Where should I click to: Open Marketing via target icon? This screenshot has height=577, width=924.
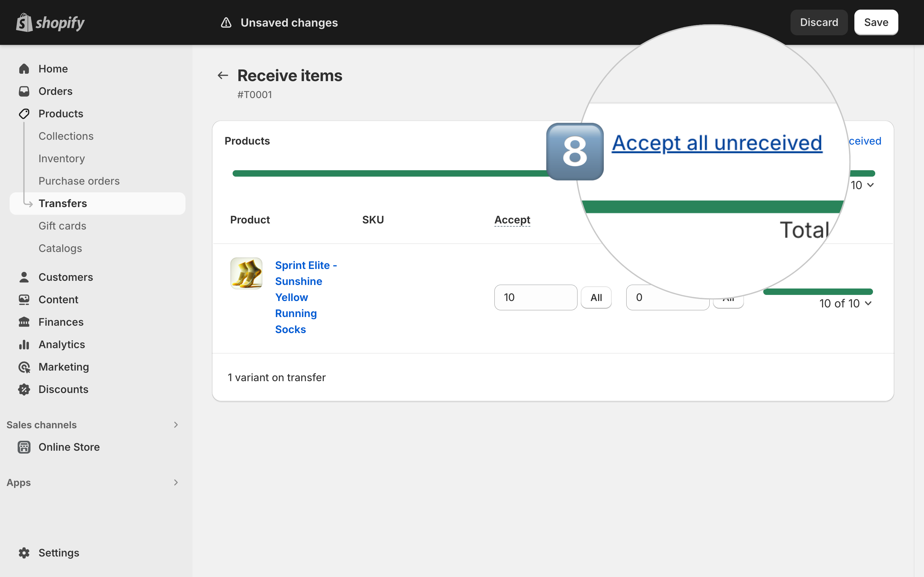click(x=24, y=367)
